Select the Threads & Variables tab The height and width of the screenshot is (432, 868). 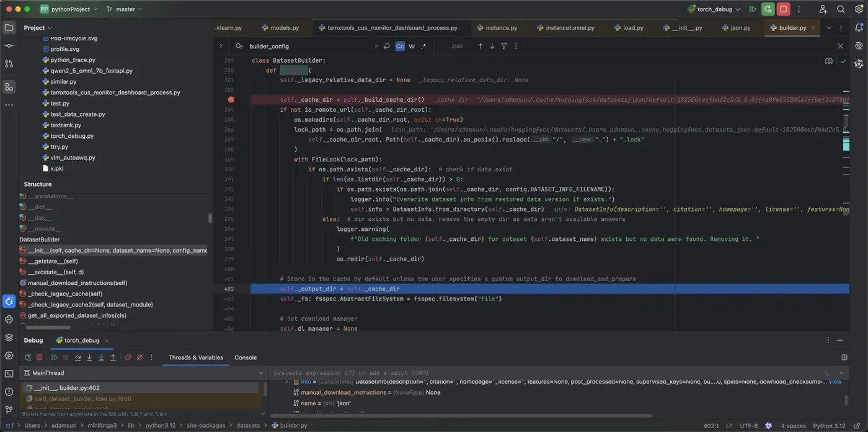[196, 358]
